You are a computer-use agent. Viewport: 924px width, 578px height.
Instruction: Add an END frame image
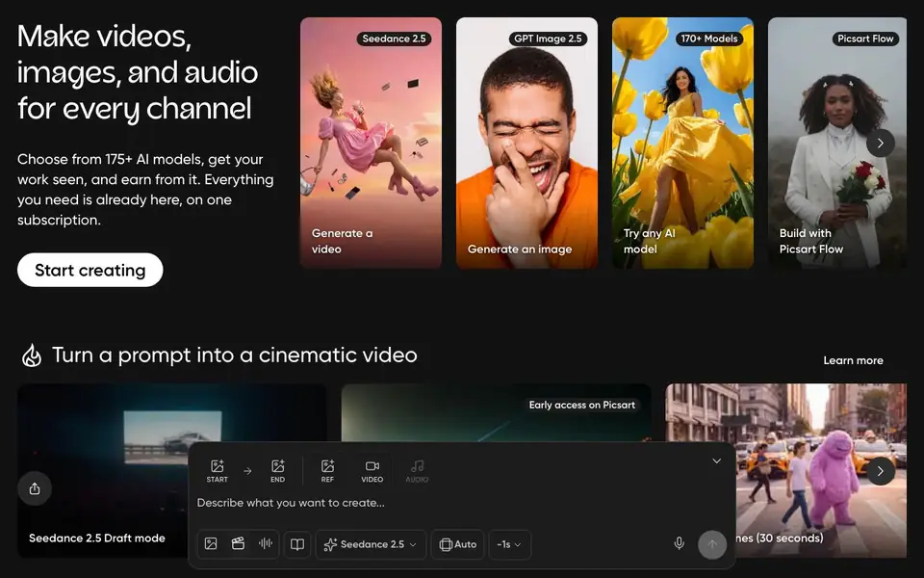pos(277,471)
